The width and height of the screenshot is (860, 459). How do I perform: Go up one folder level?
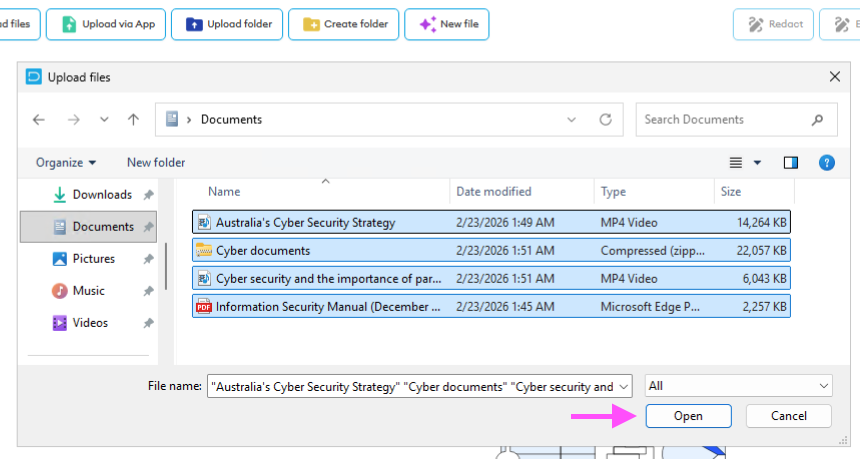click(133, 120)
